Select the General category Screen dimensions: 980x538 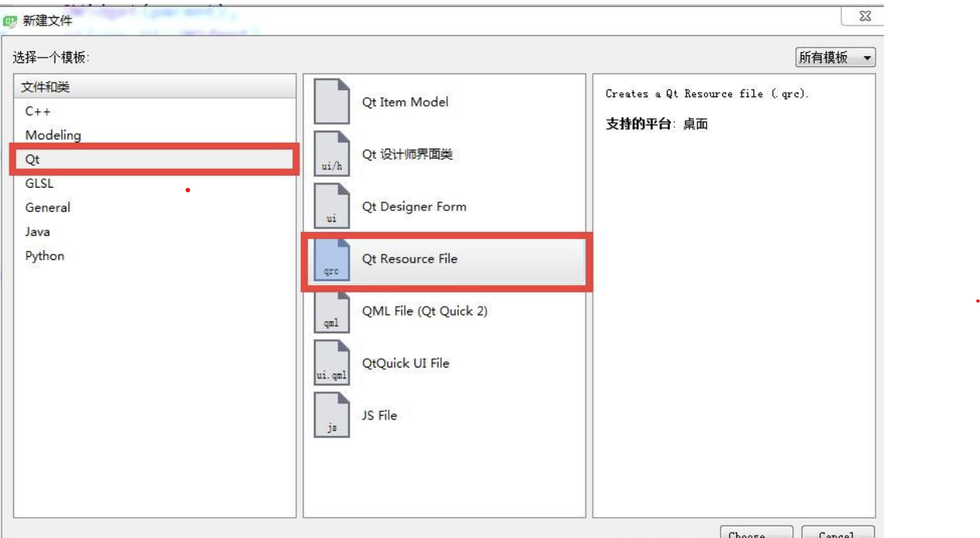[155, 208]
